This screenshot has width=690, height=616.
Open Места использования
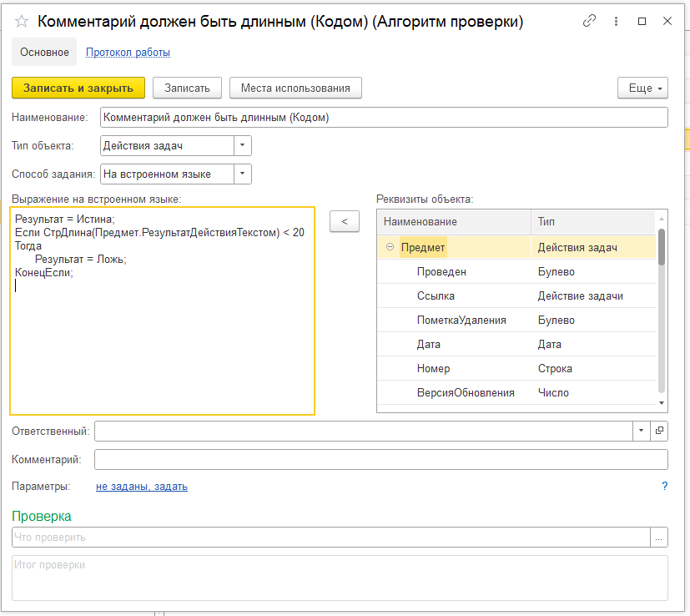[295, 88]
